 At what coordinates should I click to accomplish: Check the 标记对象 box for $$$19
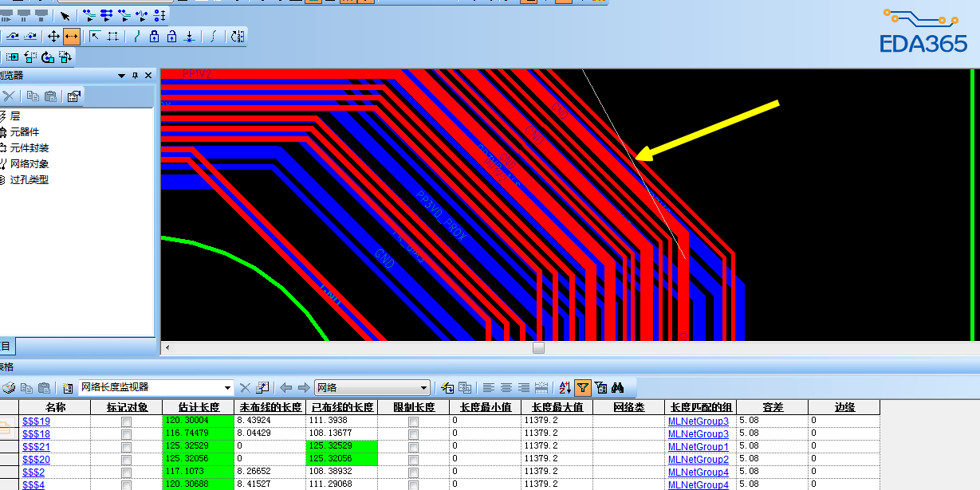click(x=126, y=421)
